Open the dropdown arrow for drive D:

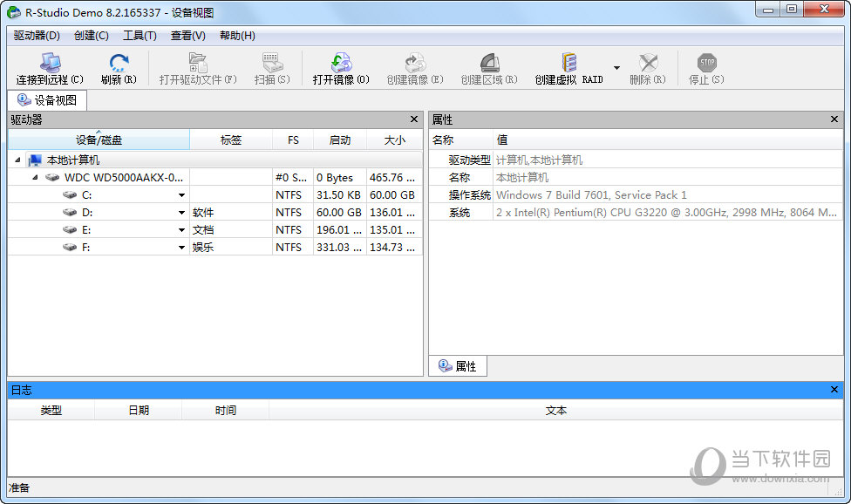tap(182, 213)
